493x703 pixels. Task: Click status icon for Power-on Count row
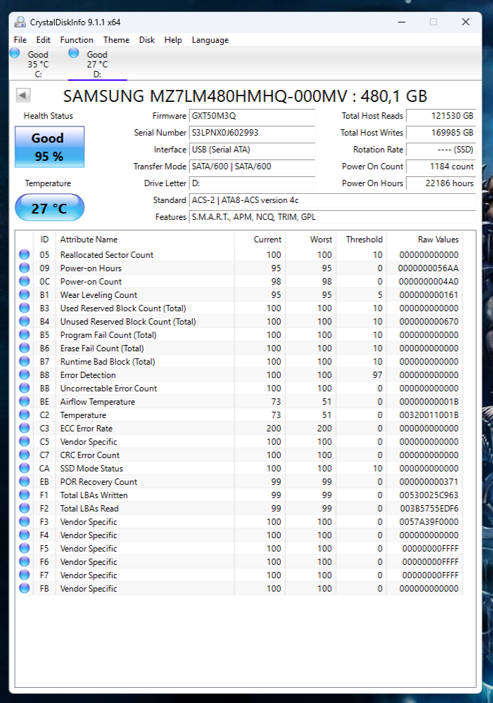coord(24,281)
